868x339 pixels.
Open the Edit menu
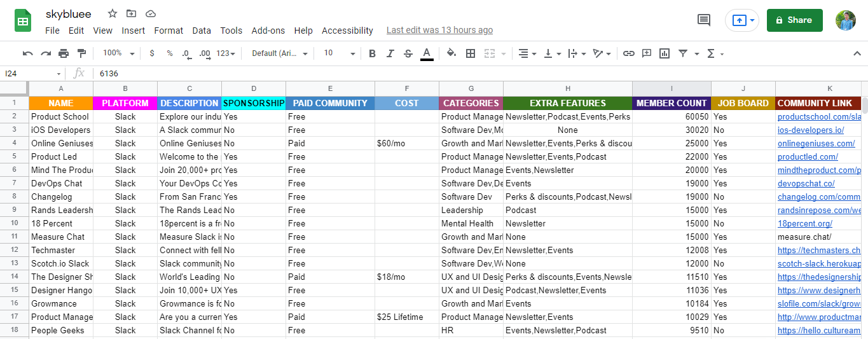[x=76, y=31]
